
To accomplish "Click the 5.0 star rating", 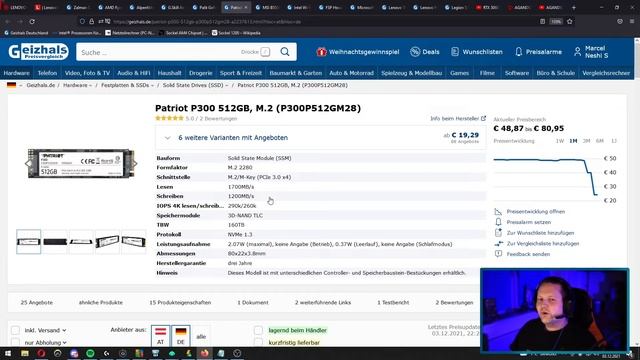I will tap(169, 118).
